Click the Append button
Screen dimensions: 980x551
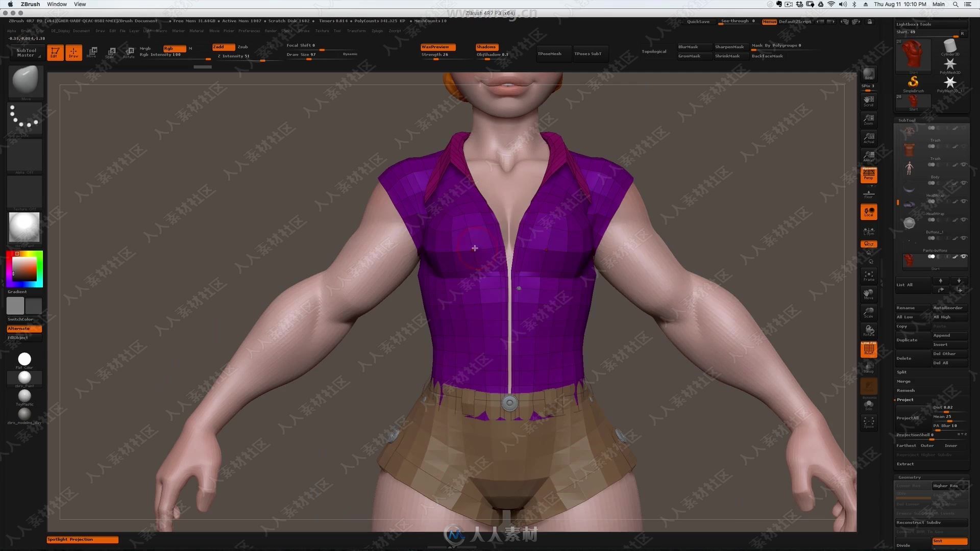pyautogui.click(x=949, y=335)
